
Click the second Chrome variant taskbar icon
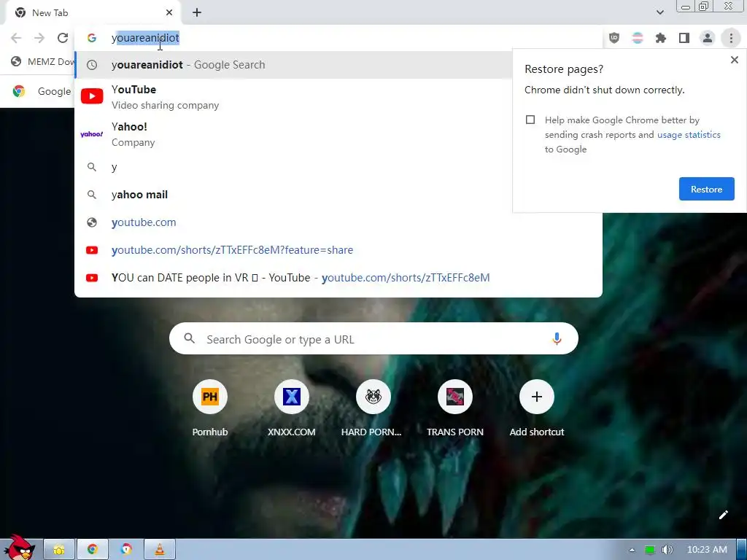click(x=126, y=550)
